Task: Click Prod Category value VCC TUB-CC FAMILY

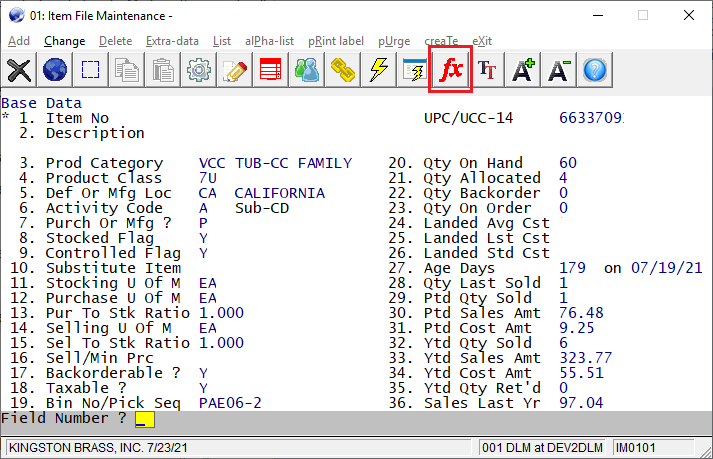Action: click(x=275, y=163)
